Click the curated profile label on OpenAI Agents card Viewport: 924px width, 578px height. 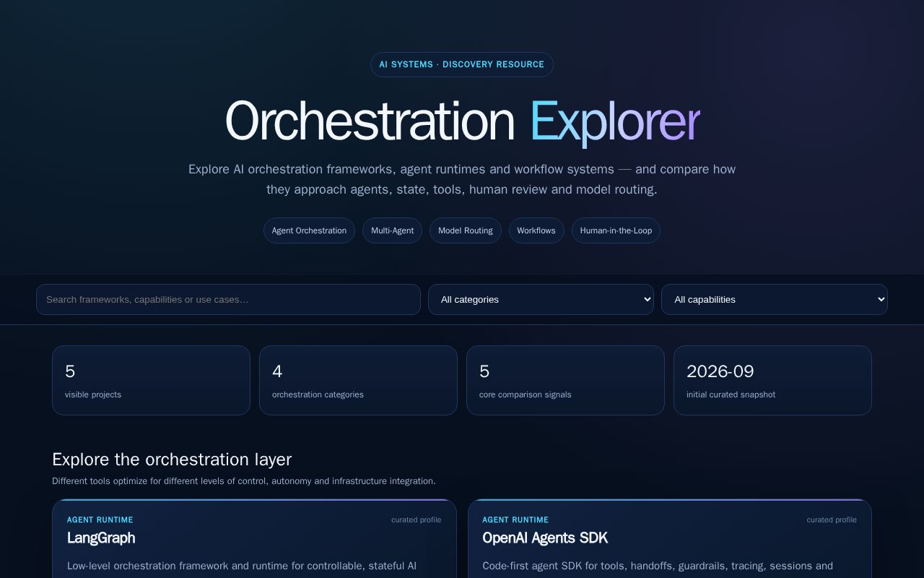click(x=832, y=519)
